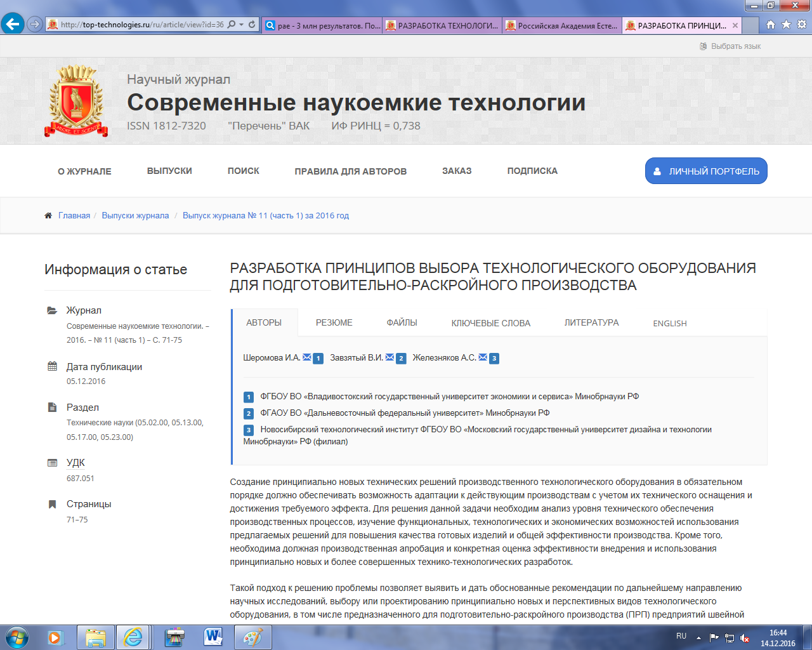Click the email icon next to Железняков А.С.
This screenshot has height=650, width=812.
483,357
